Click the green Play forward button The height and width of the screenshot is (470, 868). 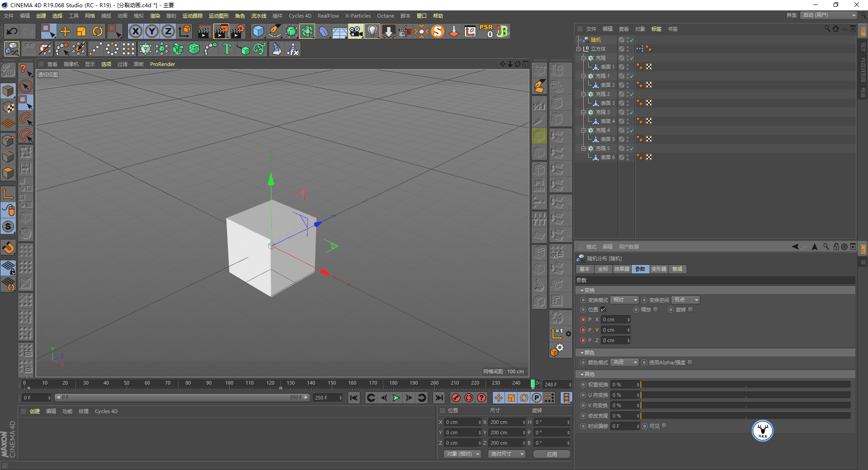[x=396, y=398]
